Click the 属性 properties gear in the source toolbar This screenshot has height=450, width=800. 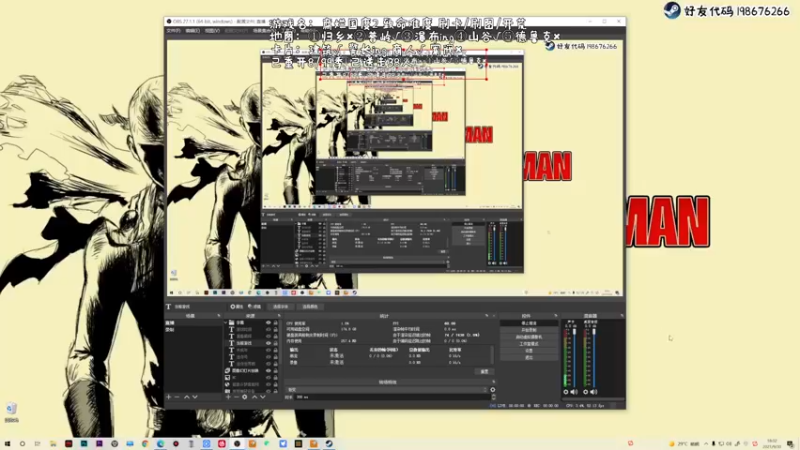[x=237, y=307]
